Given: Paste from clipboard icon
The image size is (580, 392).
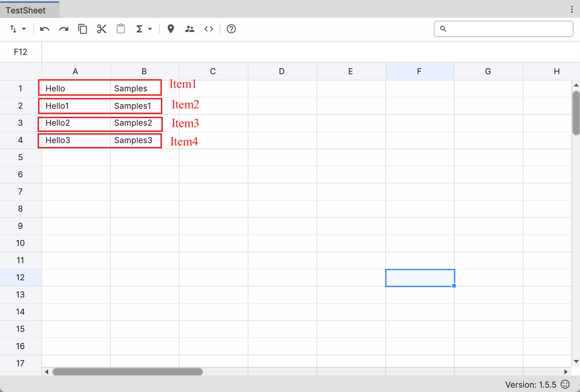Looking at the screenshot, I should point(121,29).
